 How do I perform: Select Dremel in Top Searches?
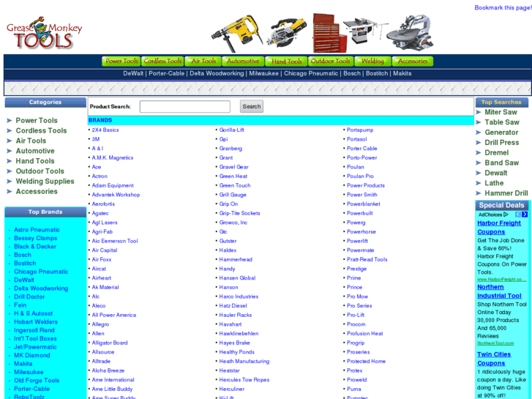497,153
